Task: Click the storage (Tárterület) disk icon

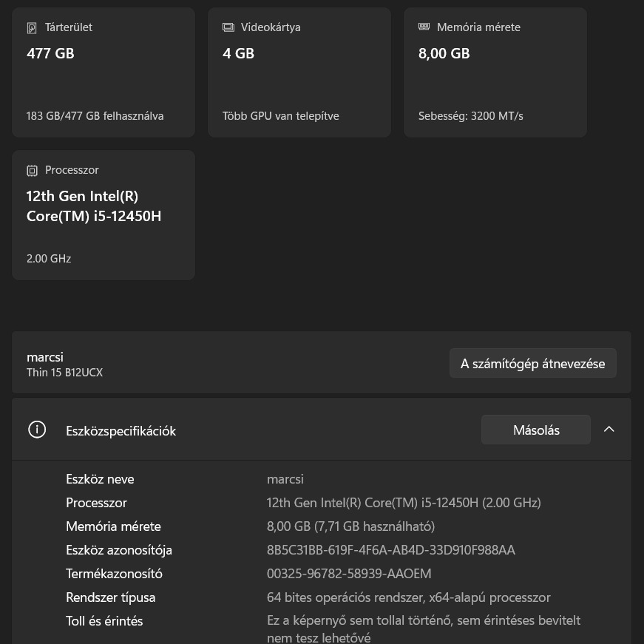Action: click(x=32, y=28)
